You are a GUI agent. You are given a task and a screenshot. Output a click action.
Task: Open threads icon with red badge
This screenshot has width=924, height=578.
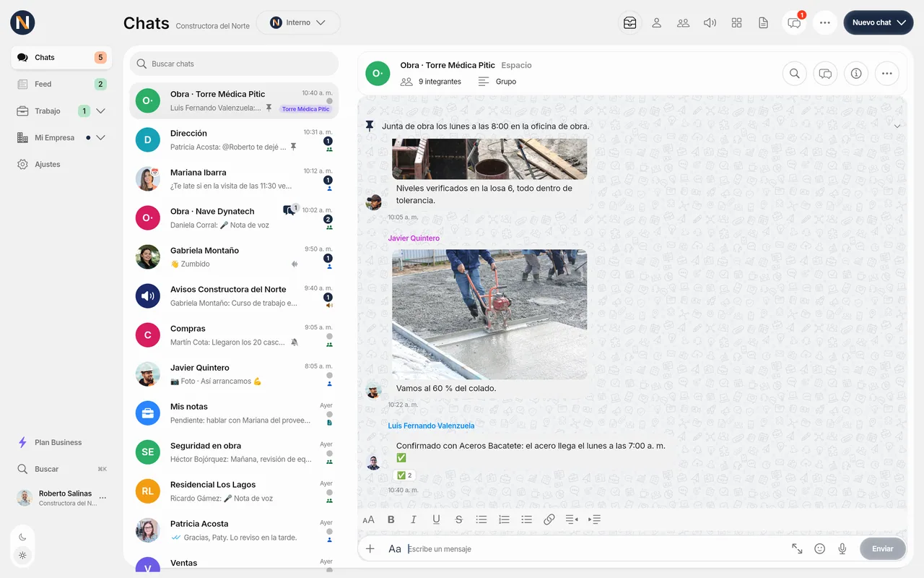click(795, 22)
